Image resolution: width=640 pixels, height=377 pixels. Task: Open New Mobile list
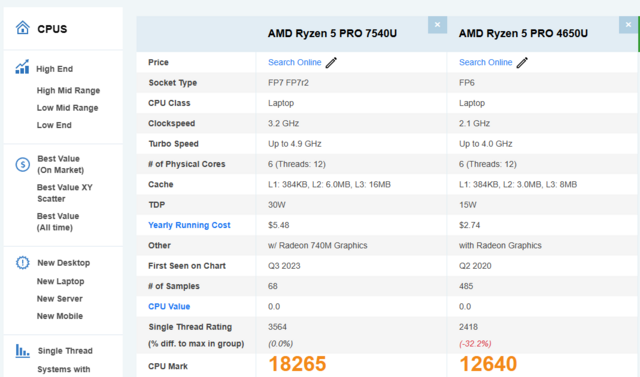(60, 316)
